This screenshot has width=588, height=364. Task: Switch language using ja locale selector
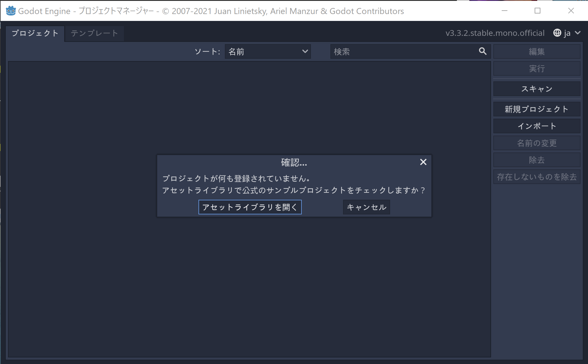tap(568, 33)
